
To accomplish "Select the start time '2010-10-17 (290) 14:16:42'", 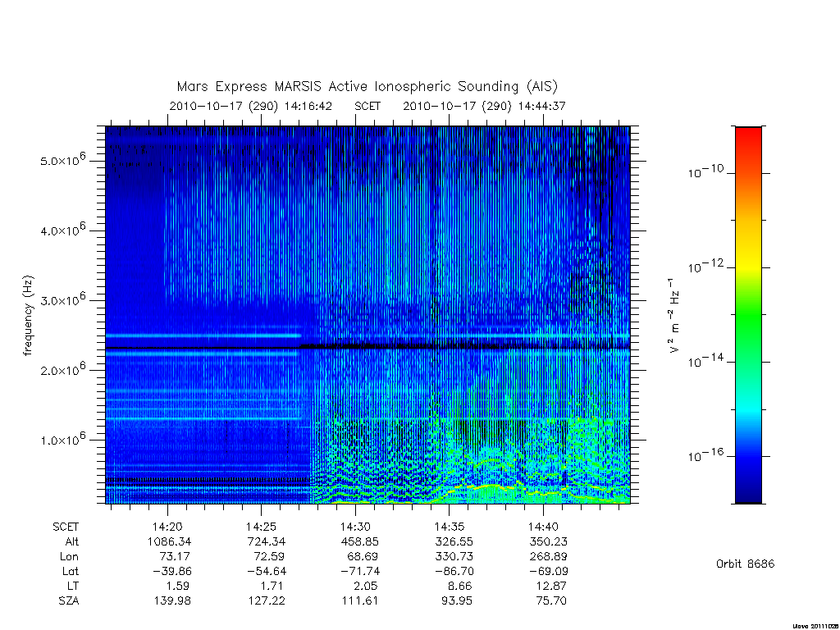I will click(251, 106).
